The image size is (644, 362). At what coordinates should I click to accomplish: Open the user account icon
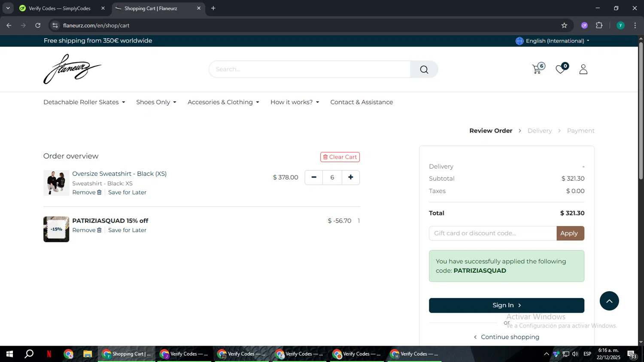click(x=583, y=69)
